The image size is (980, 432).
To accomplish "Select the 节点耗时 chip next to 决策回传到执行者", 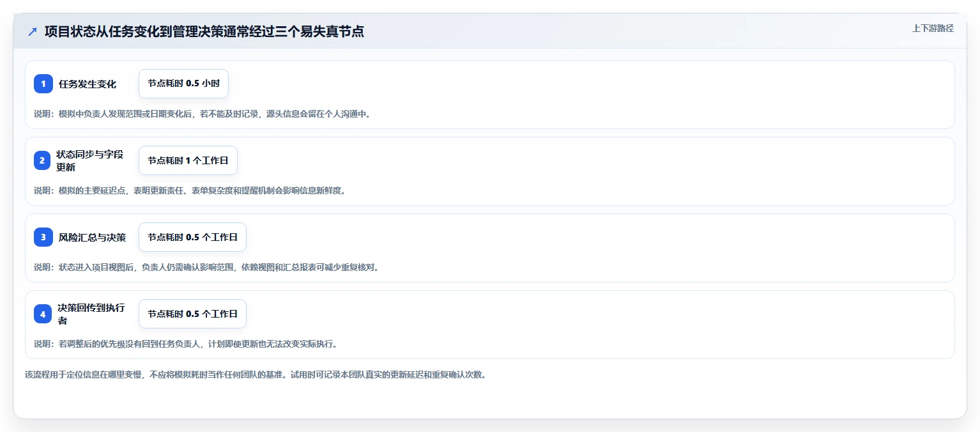I will tap(192, 314).
